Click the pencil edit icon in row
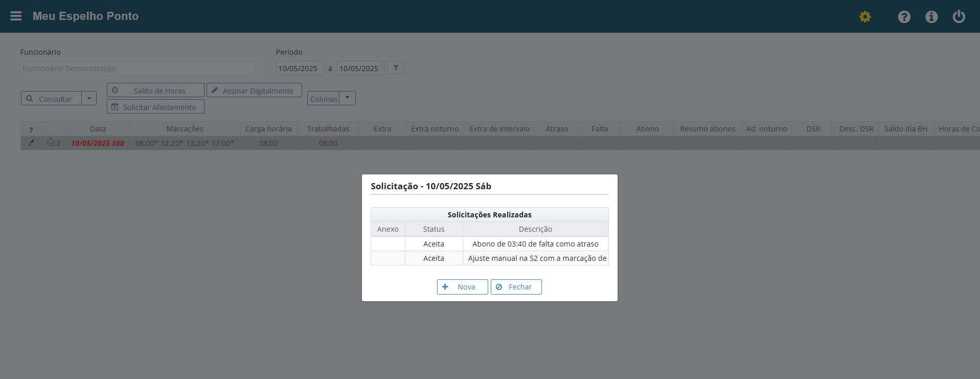 coord(31,143)
